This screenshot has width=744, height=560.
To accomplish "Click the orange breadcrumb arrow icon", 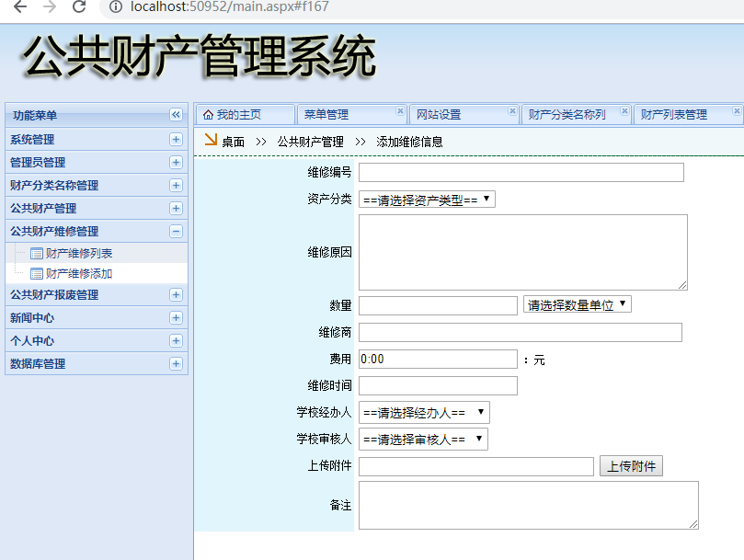I will click(x=211, y=139).
